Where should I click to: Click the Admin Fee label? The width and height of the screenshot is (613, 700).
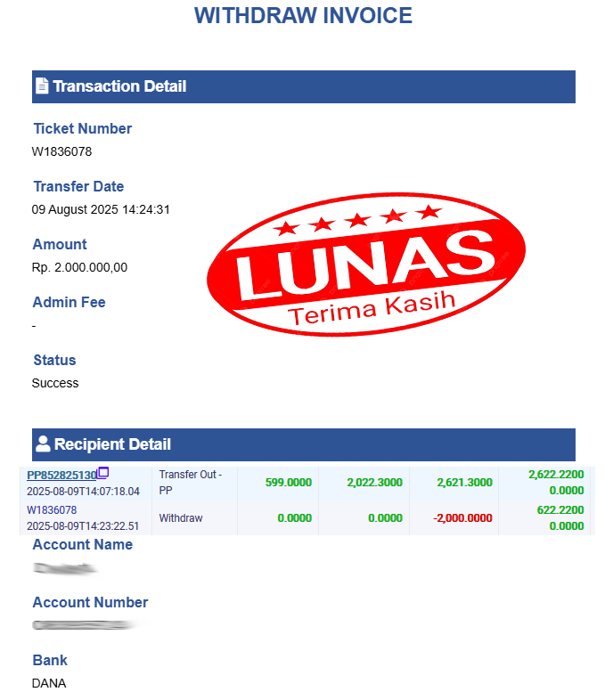(69, 302)
